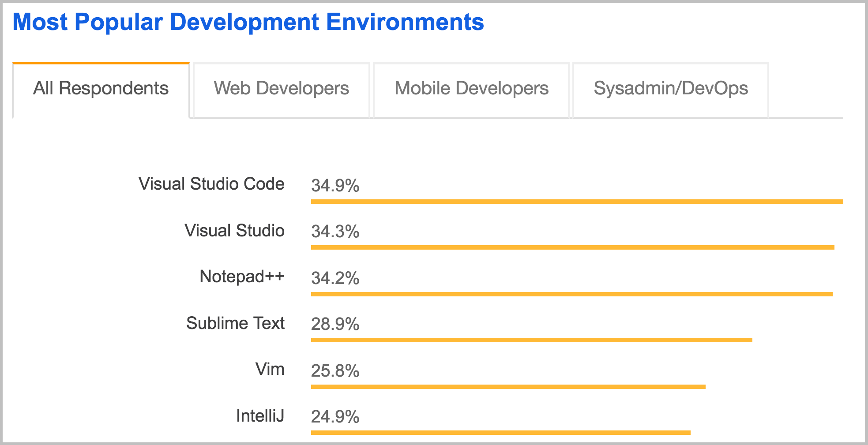Open the Mobile Developers tab
Screen dimensions: 868x445
(x=471, y=90)
